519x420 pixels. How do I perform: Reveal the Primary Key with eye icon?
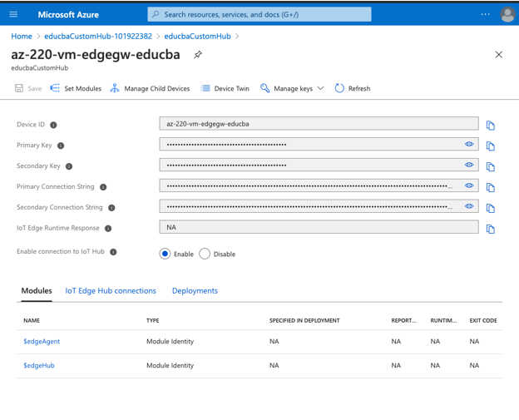tap(469, 144)
